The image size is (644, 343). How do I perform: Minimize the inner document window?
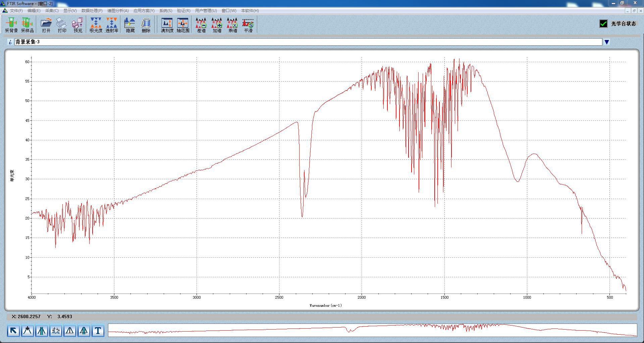point(627,11)
